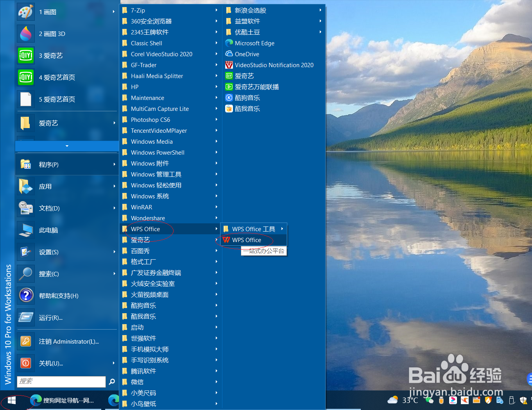Select the 百图秀 folder entry
Image resolution: width=532 pixels, height=410 pixels.
[171, 251]
